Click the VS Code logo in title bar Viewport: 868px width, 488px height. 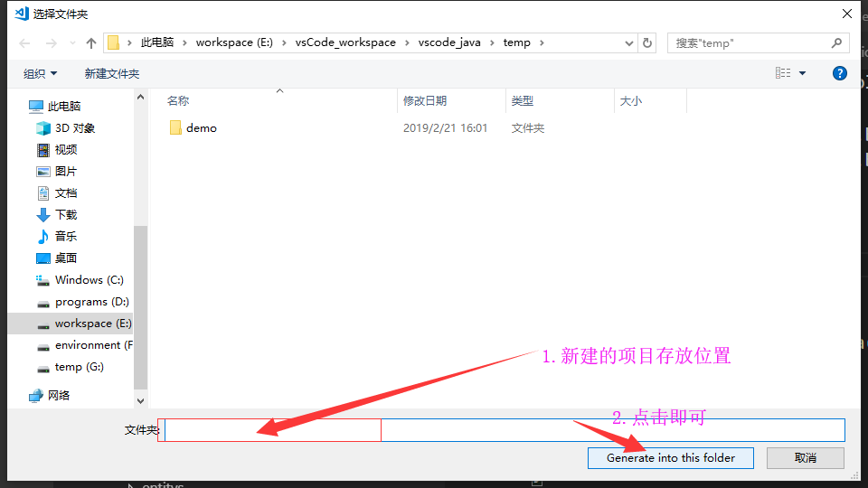21,14
